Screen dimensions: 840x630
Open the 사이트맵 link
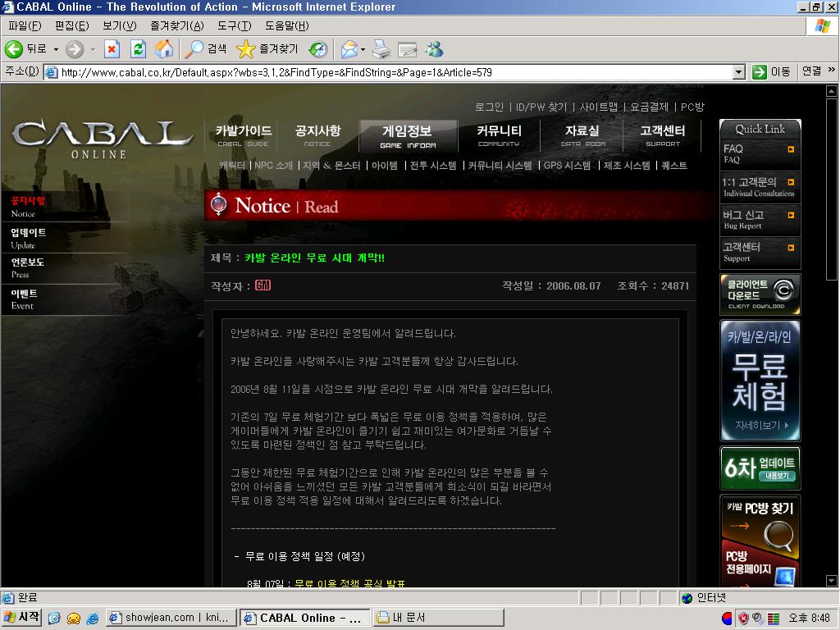click(x=598, y=107)
